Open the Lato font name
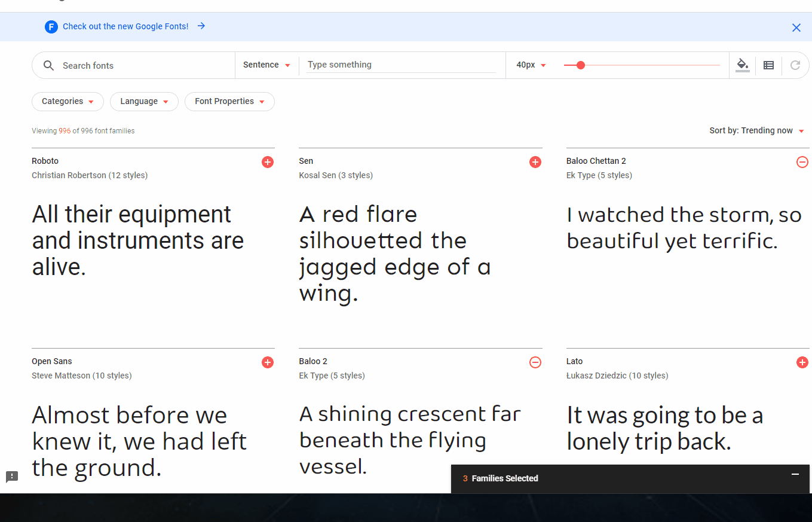Viewport: 812px width, 522px height. coord(574,361)
